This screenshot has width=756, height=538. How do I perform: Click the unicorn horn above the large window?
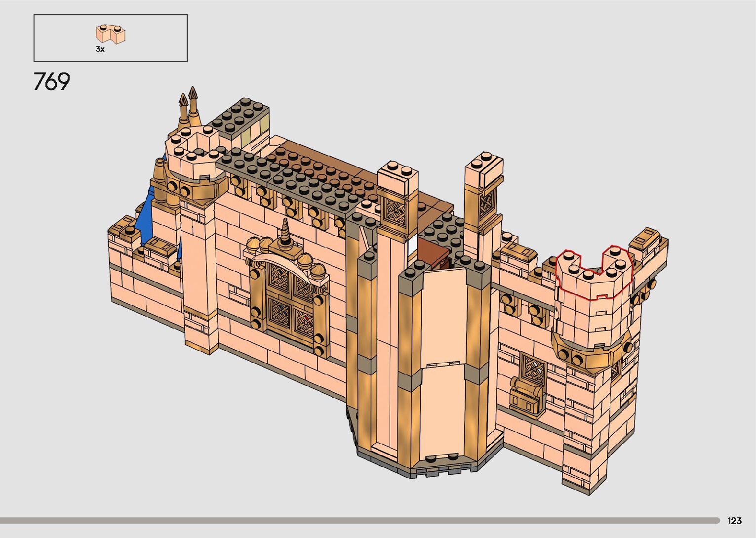tap(286, 233)
